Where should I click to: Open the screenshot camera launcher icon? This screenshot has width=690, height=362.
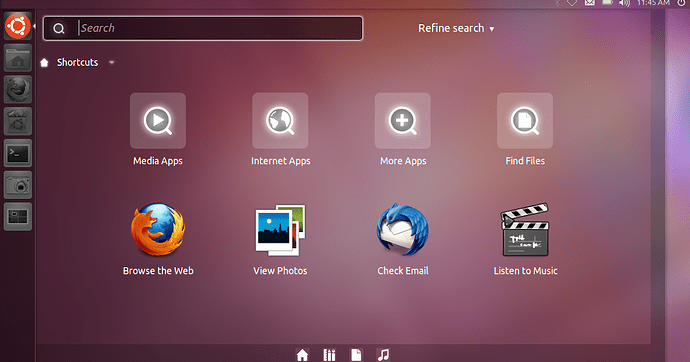tap(18, 185)
